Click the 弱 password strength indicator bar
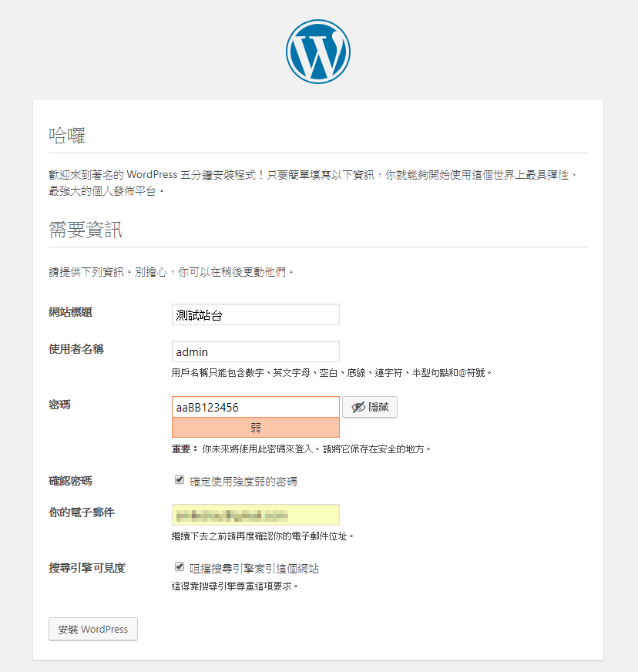The width and height of the screenshot is (638, 672). tap(255, 428)
